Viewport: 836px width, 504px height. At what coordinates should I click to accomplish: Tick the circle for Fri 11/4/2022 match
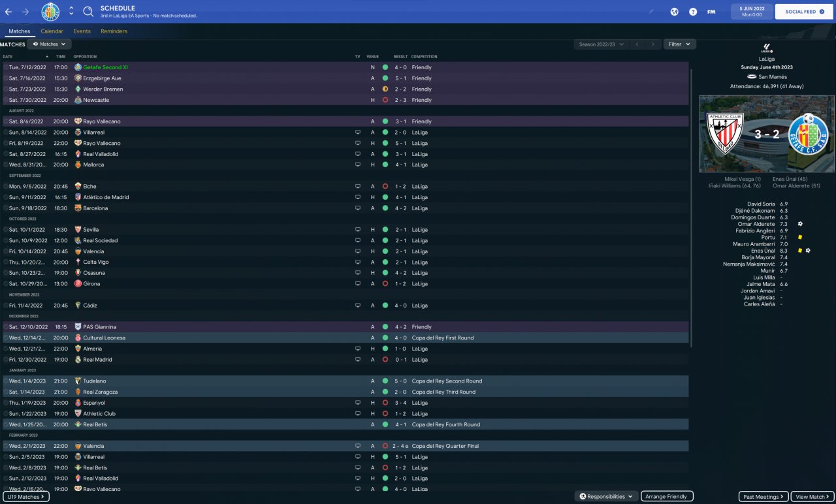(x=6, y=306)
